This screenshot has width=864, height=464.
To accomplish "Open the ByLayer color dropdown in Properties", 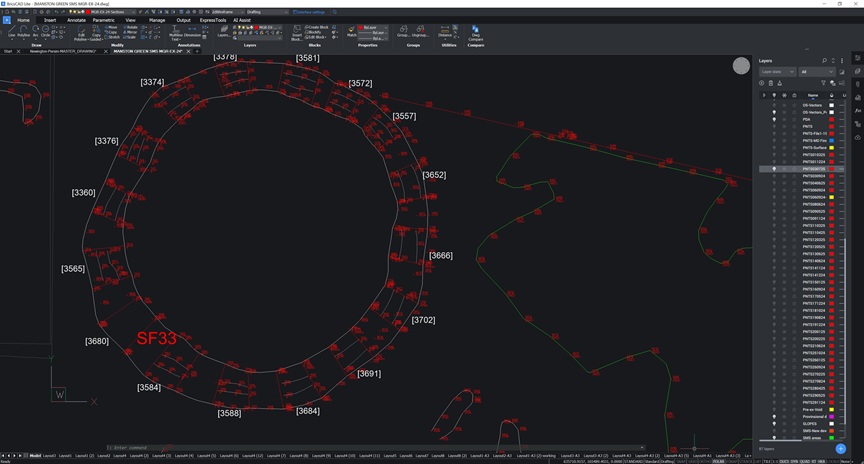I will point(372,27).
